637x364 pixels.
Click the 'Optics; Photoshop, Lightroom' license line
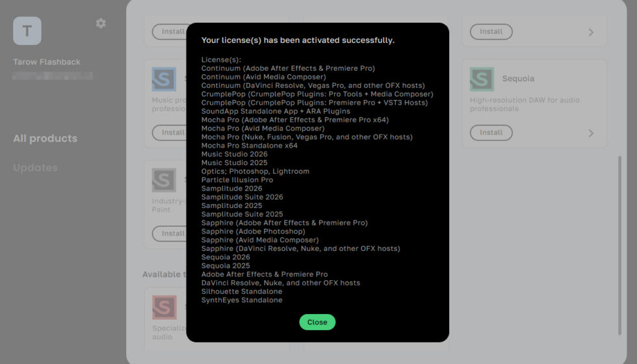coord(255,172)
